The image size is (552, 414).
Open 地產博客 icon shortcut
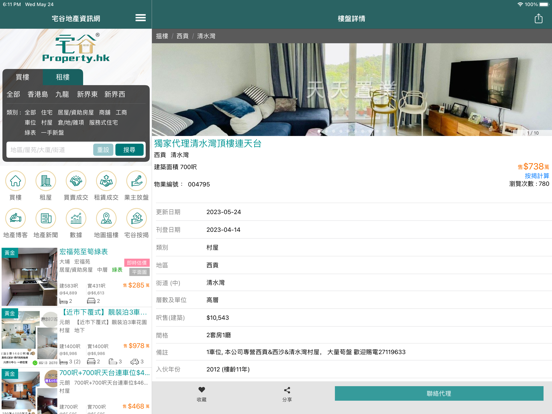(15, 219)
